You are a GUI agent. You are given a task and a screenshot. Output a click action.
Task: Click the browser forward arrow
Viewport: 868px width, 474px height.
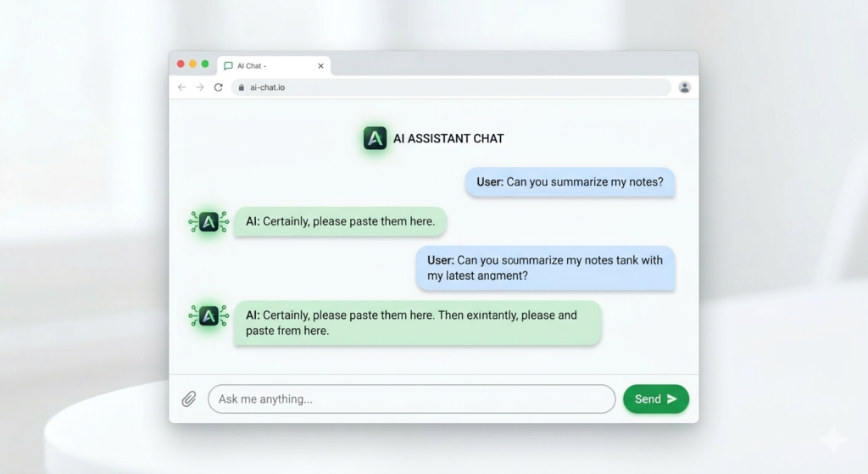pos(200,87)
